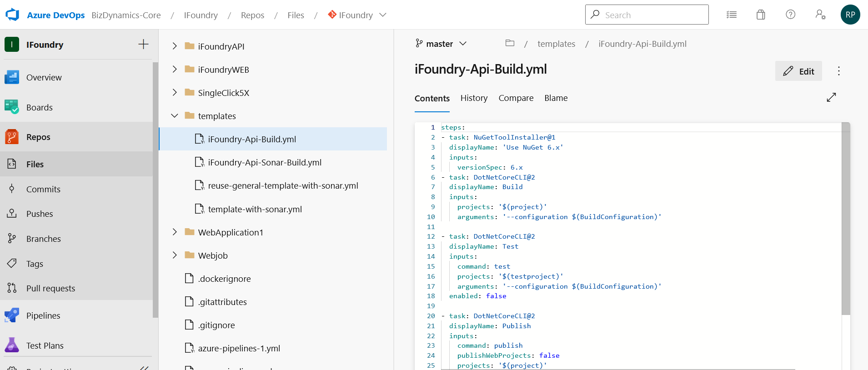Expand the SingleClick5X folder chevron

pos(175,92)
